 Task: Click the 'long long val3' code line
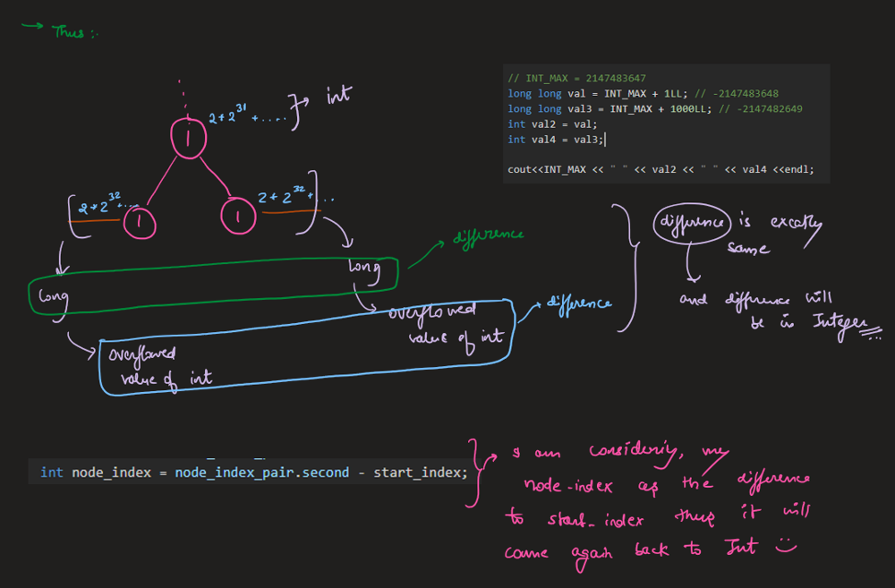coord(654,108)
